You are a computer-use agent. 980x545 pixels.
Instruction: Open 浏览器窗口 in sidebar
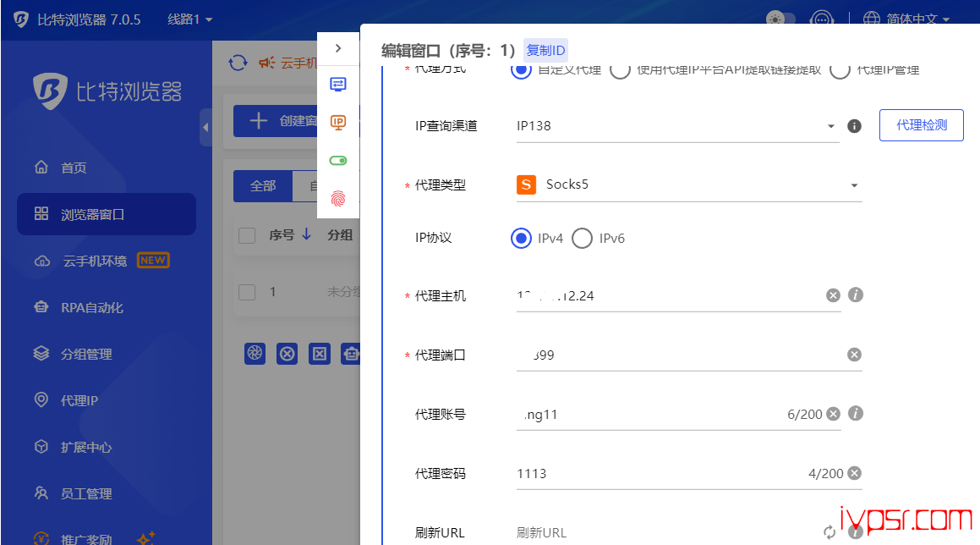pos(107,214)
